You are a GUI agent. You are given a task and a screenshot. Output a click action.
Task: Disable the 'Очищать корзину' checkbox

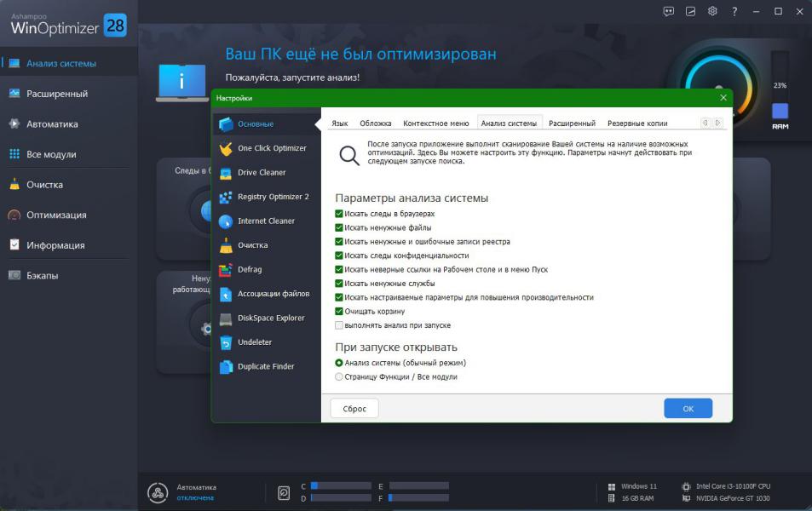pos(339,312)
